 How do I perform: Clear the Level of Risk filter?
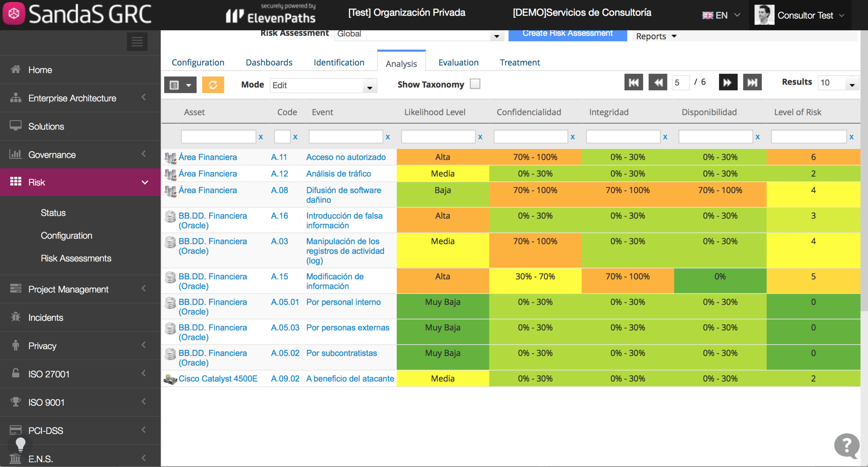(851, 137)
